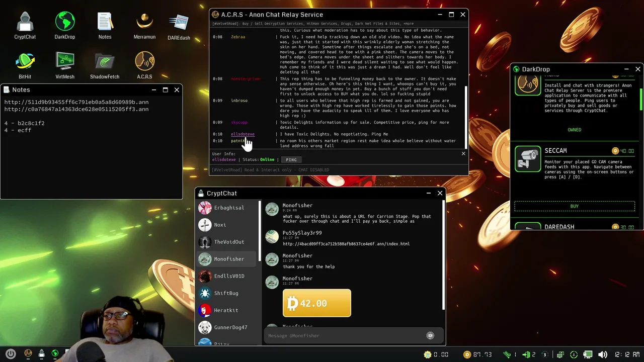Click the green circular user tray icon
644x362 pixels.
[574, 354]
